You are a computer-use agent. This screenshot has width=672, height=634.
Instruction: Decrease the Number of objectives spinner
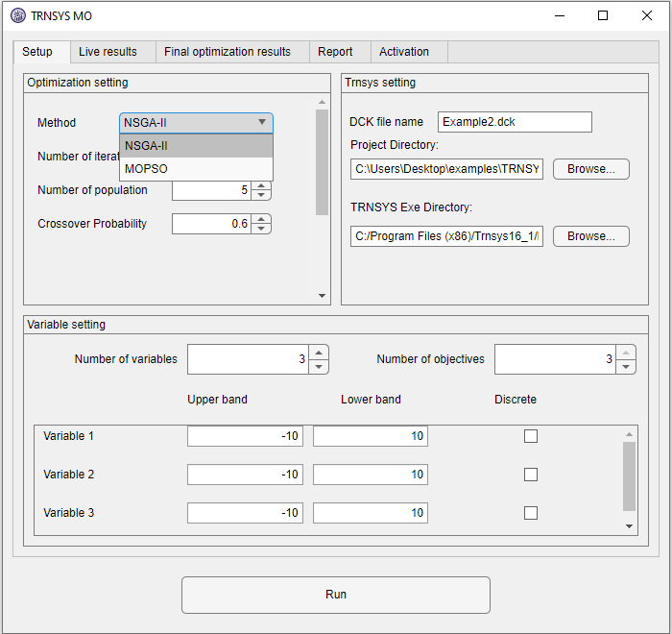(626, 367)
